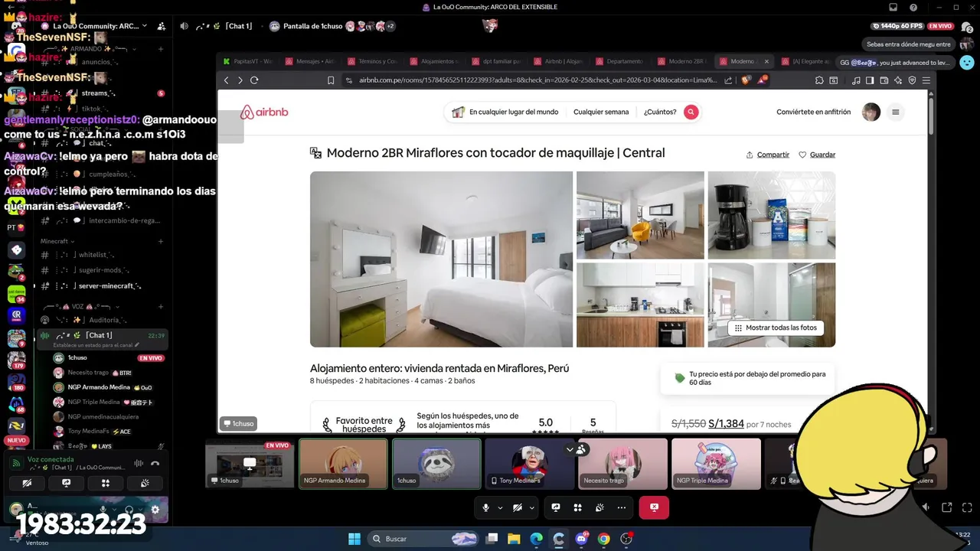Open the ¿Cuántos? guests selector
Viewport: 980px width, 551px height.
click(660, 112)
